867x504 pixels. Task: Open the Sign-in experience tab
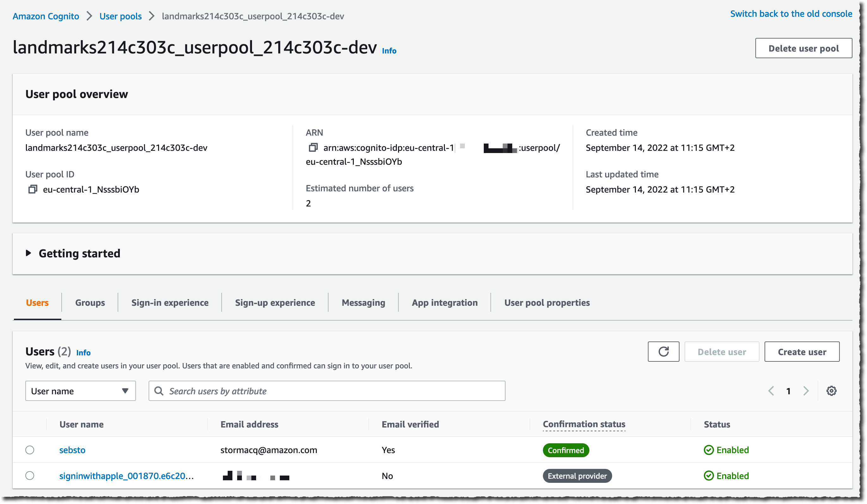[170, 302]
